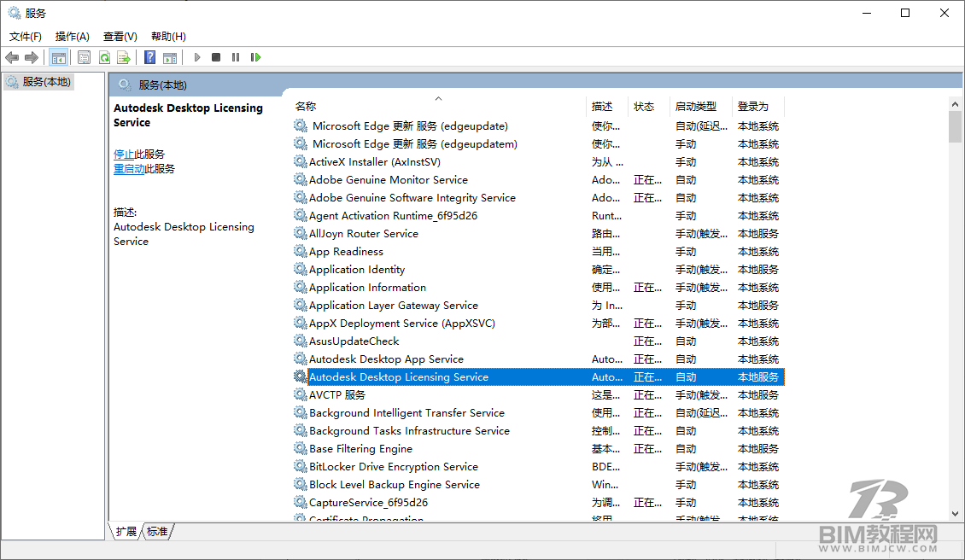Viewport: 965px width, 560px height.
Task: Click the forward arrow in toolbar
Action: tap(32, 57)
